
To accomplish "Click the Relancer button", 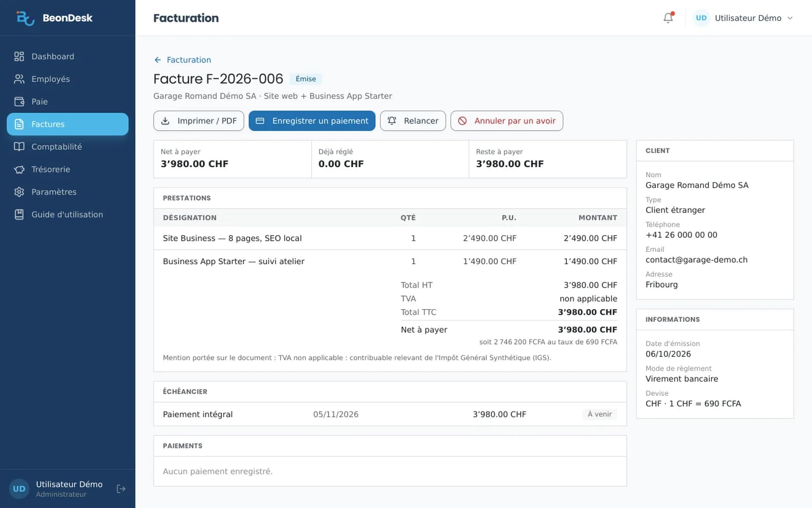I will click(x=413, y=121).
